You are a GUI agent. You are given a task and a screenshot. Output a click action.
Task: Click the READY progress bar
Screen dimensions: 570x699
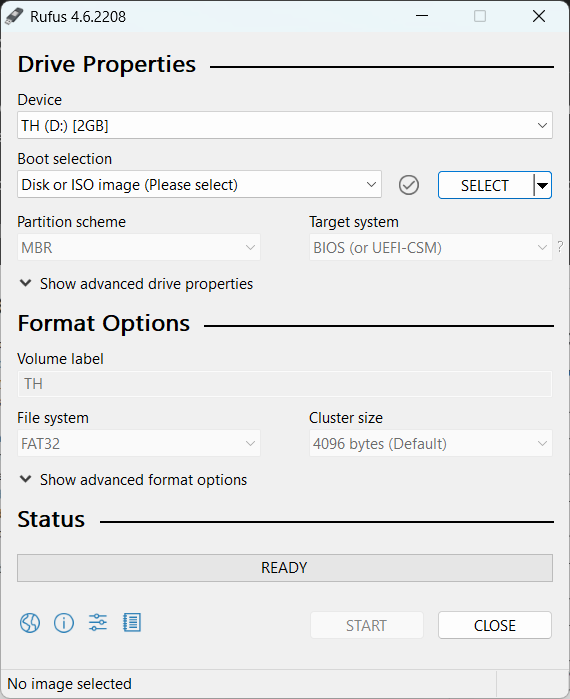(x=285, y=568)
